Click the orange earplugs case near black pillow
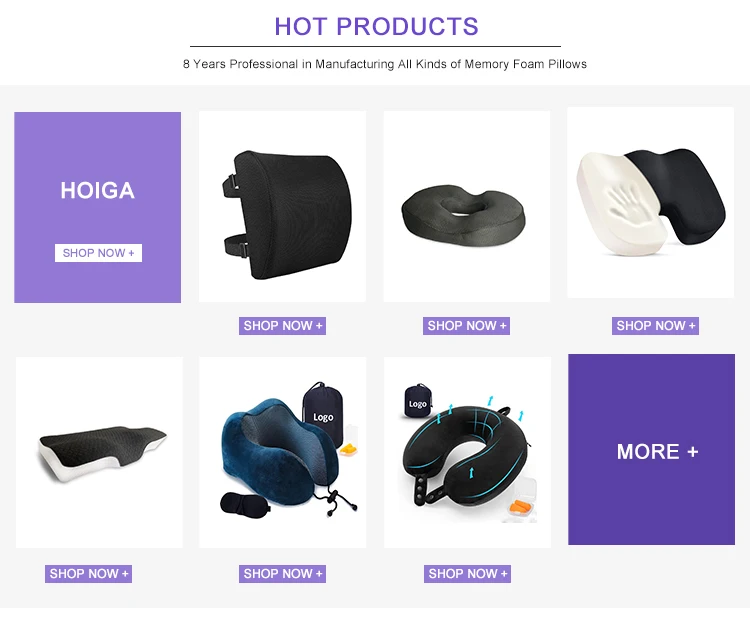Image resolution: width=750 pixels, height=631 pixels. tap(519, 501)
